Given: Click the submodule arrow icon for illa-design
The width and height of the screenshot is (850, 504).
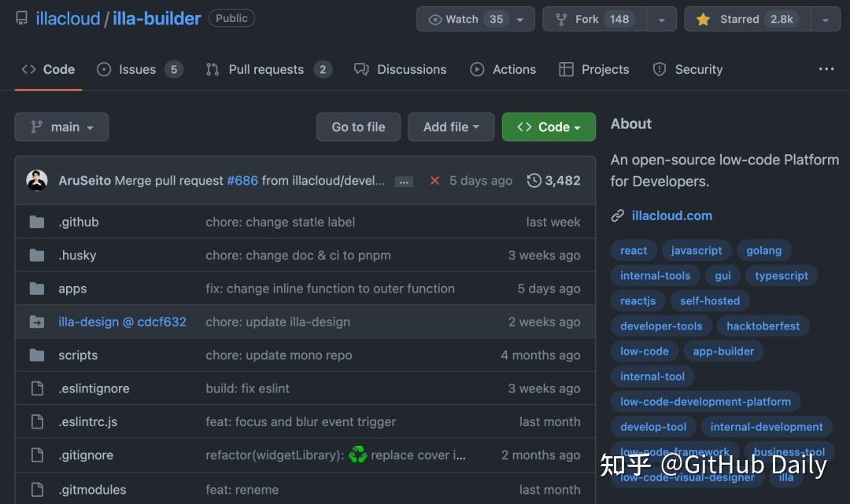Looking at the screenshot, I should [37, 322].
